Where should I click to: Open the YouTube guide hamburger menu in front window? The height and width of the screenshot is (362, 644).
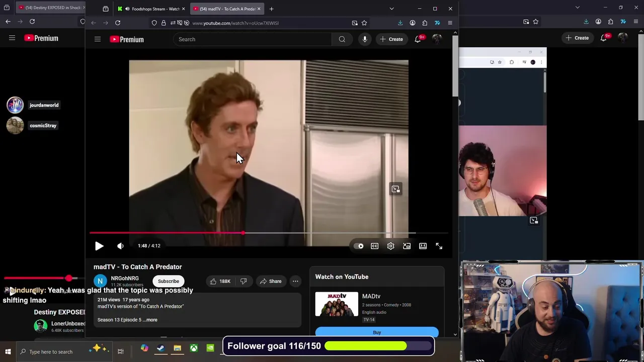coord(98,39)
